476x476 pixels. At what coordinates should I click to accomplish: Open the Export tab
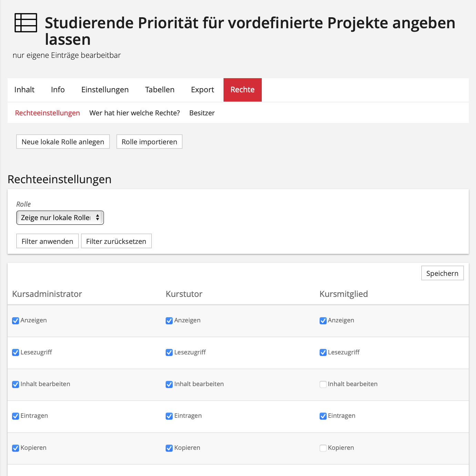click(x=203, y=90)
